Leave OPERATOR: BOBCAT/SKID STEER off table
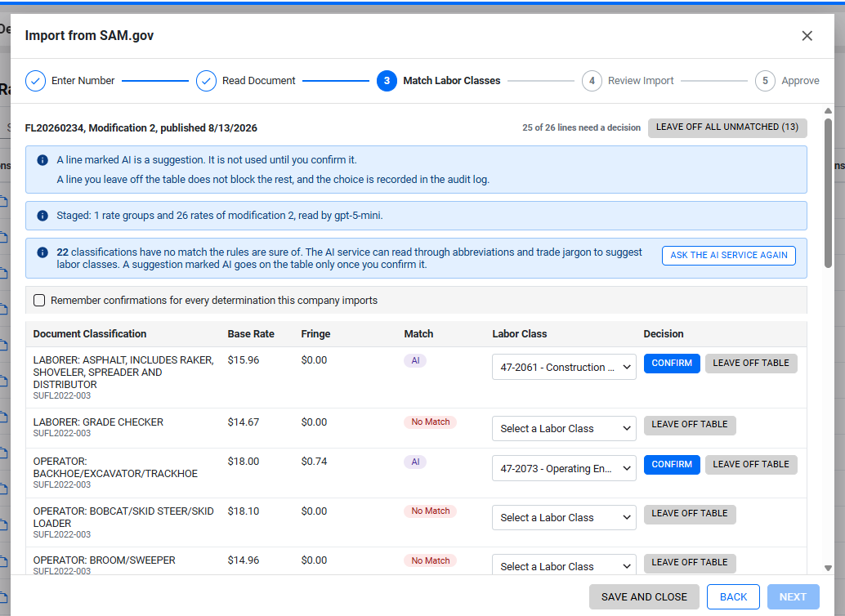 point(689,514)
